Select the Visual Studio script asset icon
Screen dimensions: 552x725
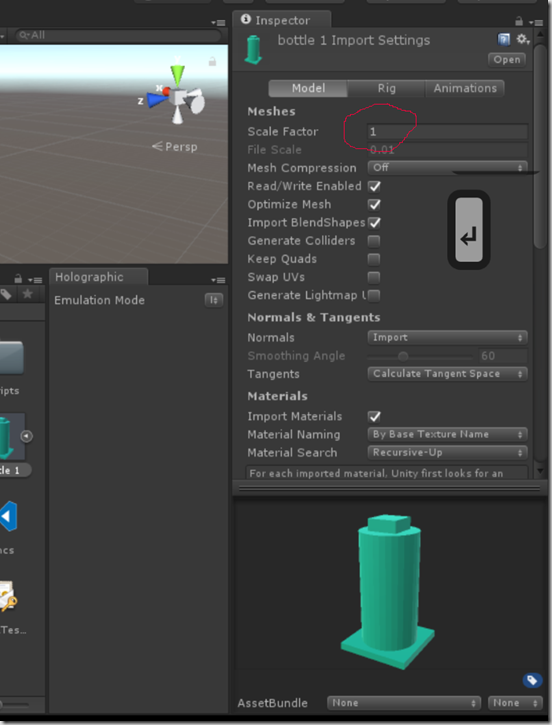(8, 516)
